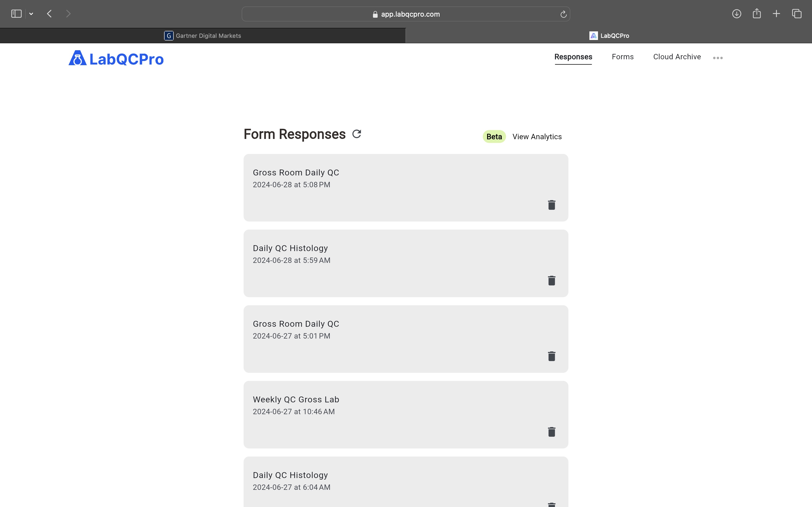Click the Safari share icon
The width and height of the screenshot is (812, 507).
(x=756, y=14)
